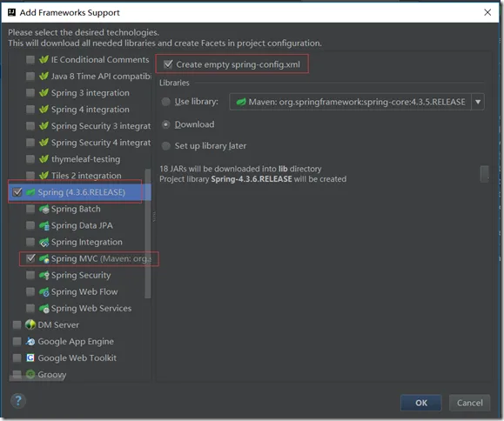The image size is (504, 421).
Task: Enable the Spring Batch checkbox
Action: [x=30, y=209]
